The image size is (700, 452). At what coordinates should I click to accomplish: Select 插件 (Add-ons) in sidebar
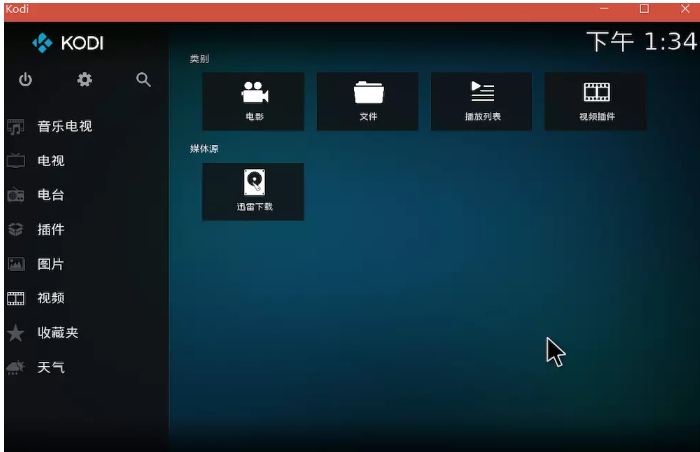pyautogui.click(x=51, y=229)
